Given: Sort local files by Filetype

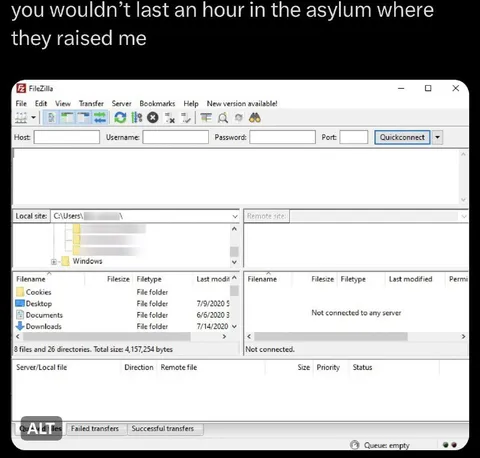Looking at the screenshot, I should pyautogui.click(x=149, y=279).
